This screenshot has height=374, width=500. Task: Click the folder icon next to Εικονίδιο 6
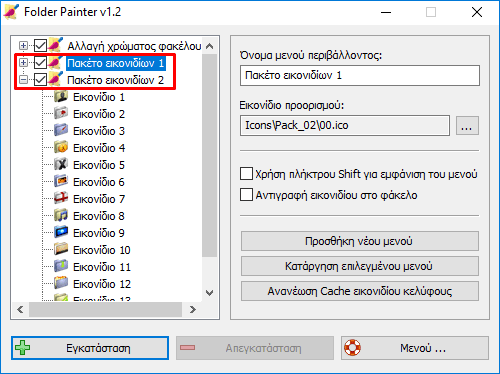[61, 182]
